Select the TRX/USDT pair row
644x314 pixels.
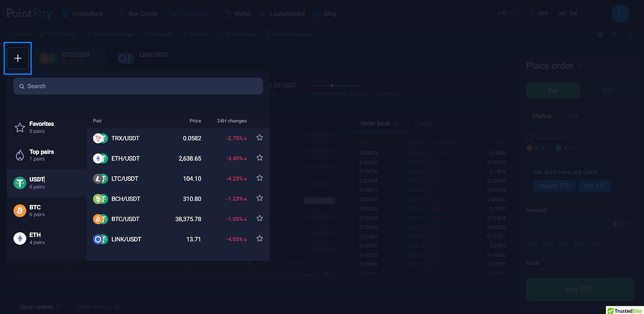(x=178, y=138)
